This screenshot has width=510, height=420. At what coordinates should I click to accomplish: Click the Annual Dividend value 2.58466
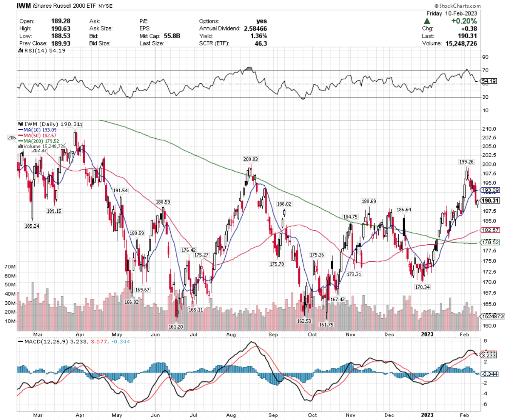coord(255,29)
